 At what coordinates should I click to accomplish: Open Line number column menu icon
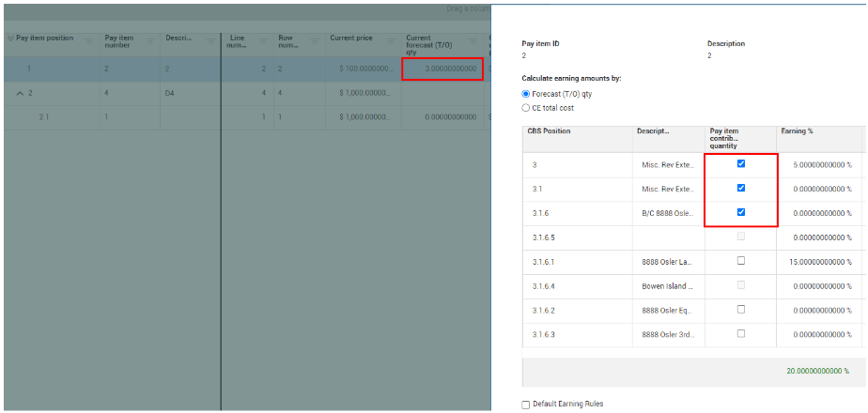point(260,40)
